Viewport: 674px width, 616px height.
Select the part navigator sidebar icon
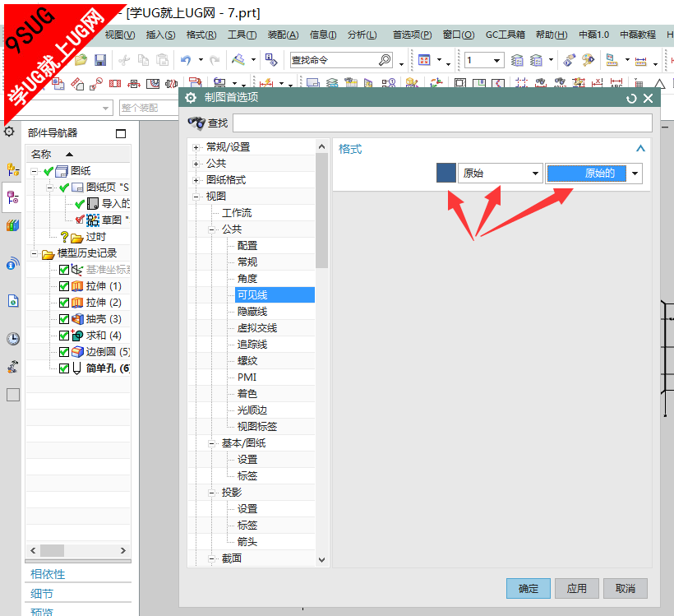(13, 198)
